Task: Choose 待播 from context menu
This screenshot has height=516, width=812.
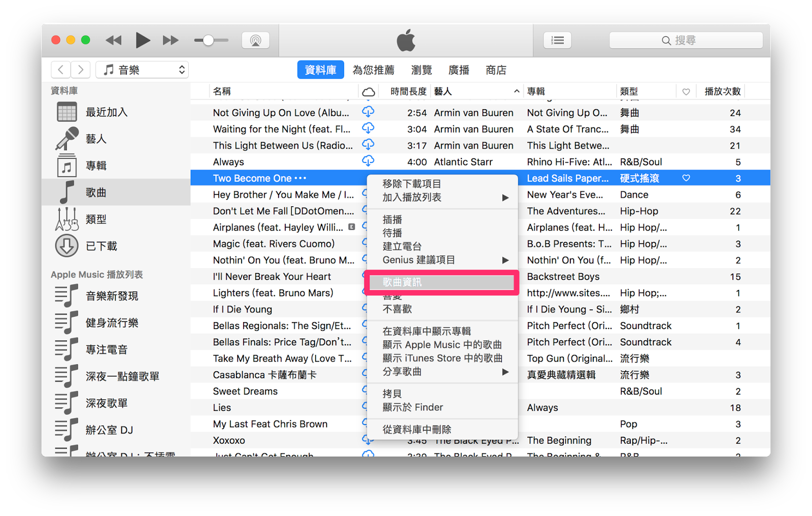Action: tap(442, 233)
